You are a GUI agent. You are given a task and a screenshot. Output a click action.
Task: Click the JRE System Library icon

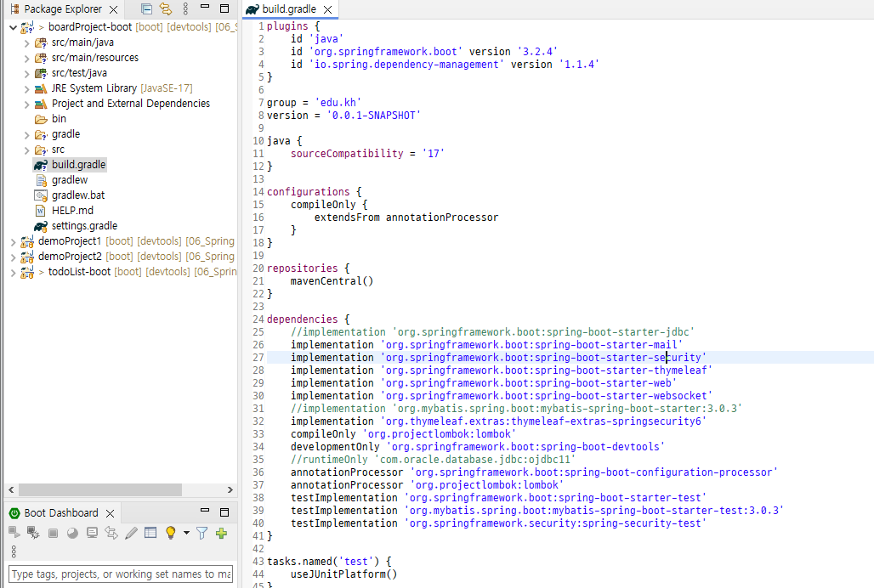click(x=41, y=88)
